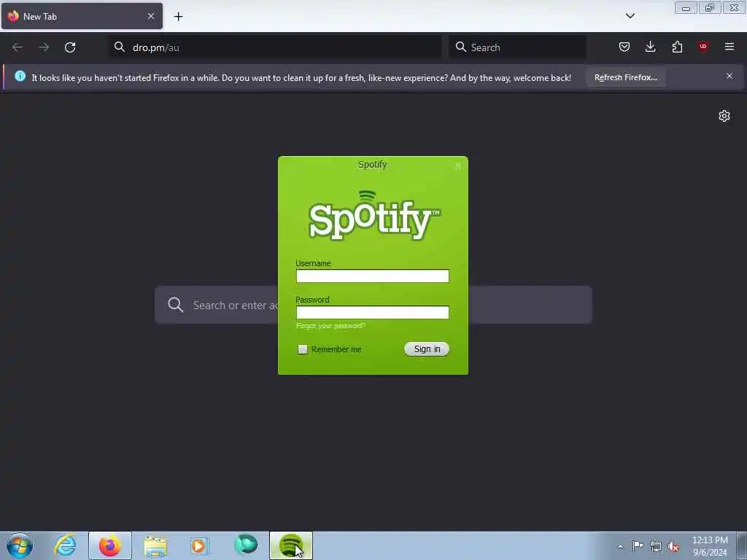Open Windows Media Player from taskbar
The height and width of the screenshot is (560, 747).
coord(200,545)
